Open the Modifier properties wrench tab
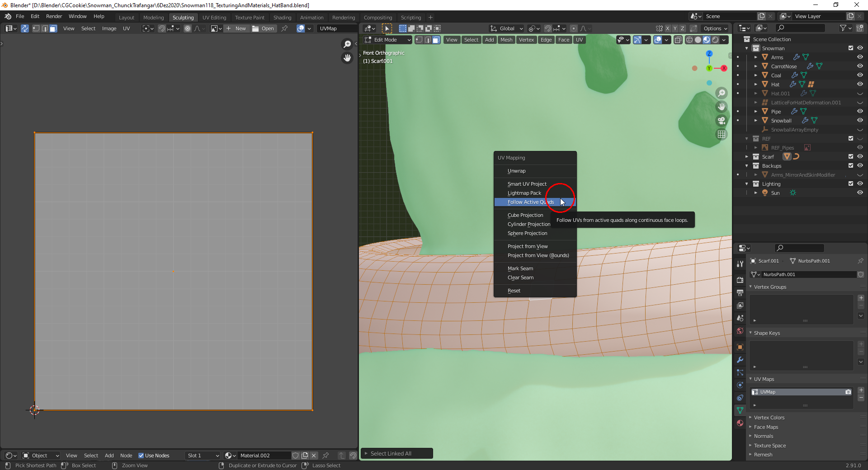868x470 pixels. pyautogui.click(x=740, y=360)
